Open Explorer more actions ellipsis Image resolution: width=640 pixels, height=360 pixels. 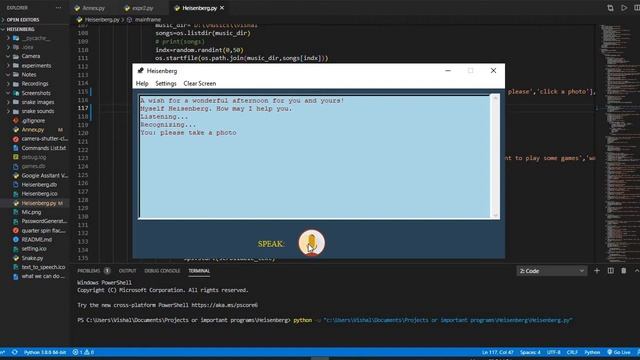pyautogui.click(x=59, y=8)
